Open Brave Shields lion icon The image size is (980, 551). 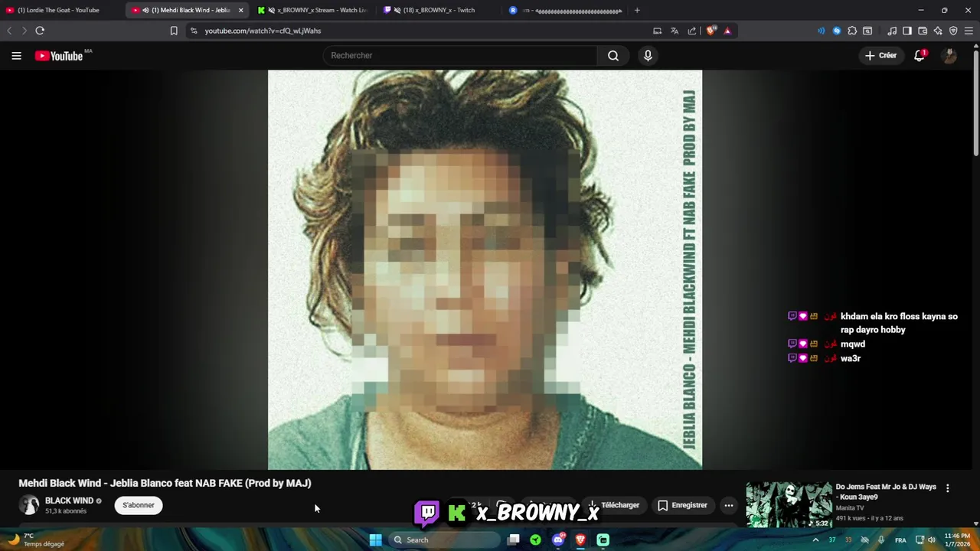pos(711,31)
